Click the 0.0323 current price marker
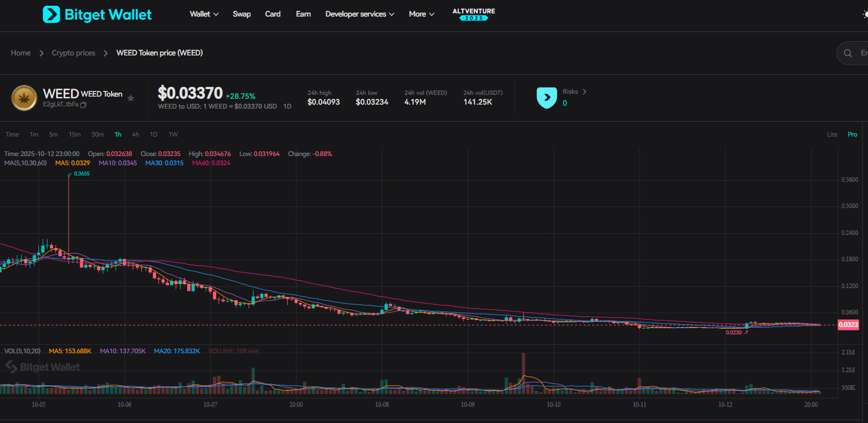868x423 pixels. pyautogui.click(x=847, y=325)
